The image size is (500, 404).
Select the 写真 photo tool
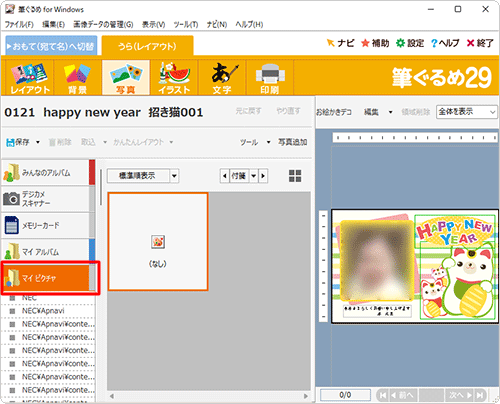pos(126,78)
